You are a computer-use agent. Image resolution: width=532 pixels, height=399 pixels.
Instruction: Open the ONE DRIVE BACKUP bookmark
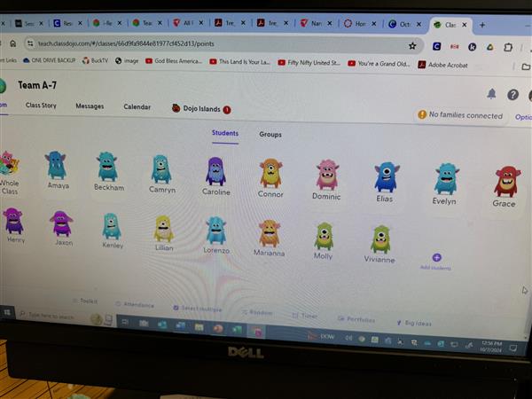[x=49, y=60]
